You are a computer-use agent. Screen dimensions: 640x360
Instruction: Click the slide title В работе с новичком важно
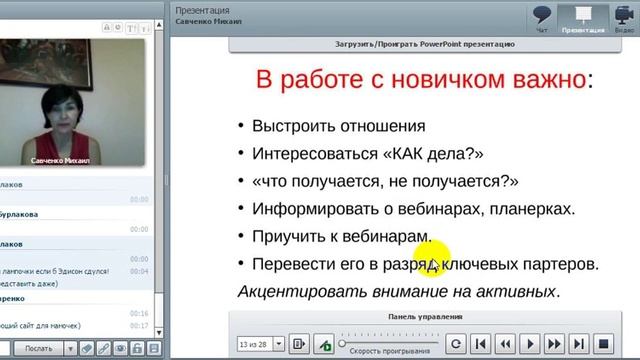coord(424,79)
